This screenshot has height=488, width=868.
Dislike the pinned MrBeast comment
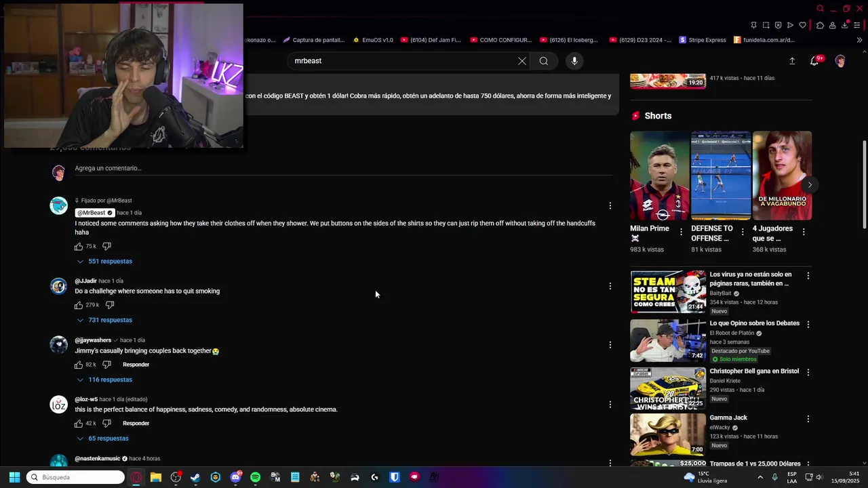pos(106,246)
